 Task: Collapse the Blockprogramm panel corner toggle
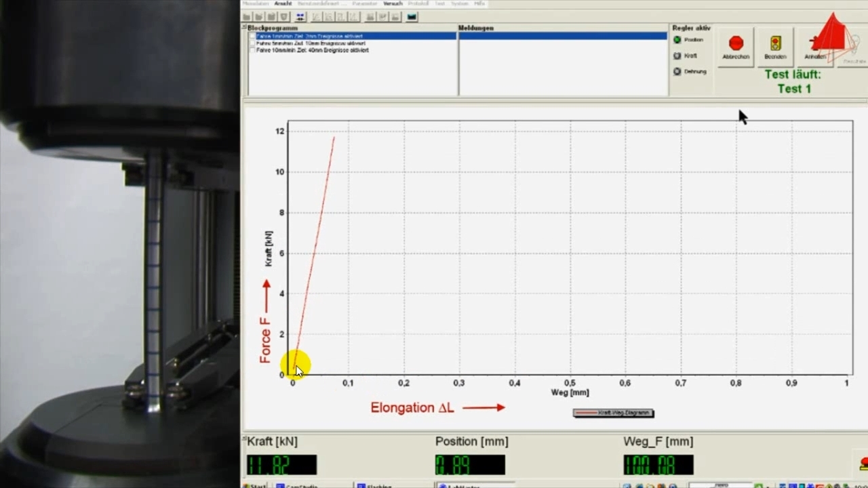pos(245,28)
